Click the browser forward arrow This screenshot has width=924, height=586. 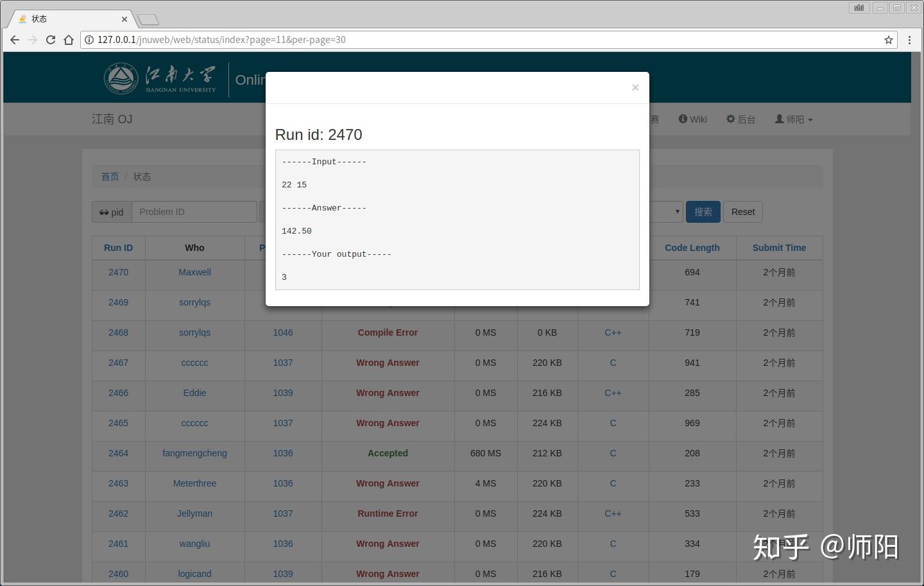pos(33,40)
